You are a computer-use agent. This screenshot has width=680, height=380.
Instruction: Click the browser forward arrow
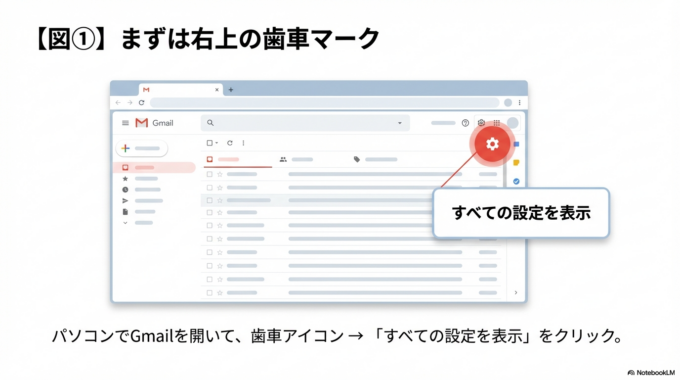click(x=130, y=103)
